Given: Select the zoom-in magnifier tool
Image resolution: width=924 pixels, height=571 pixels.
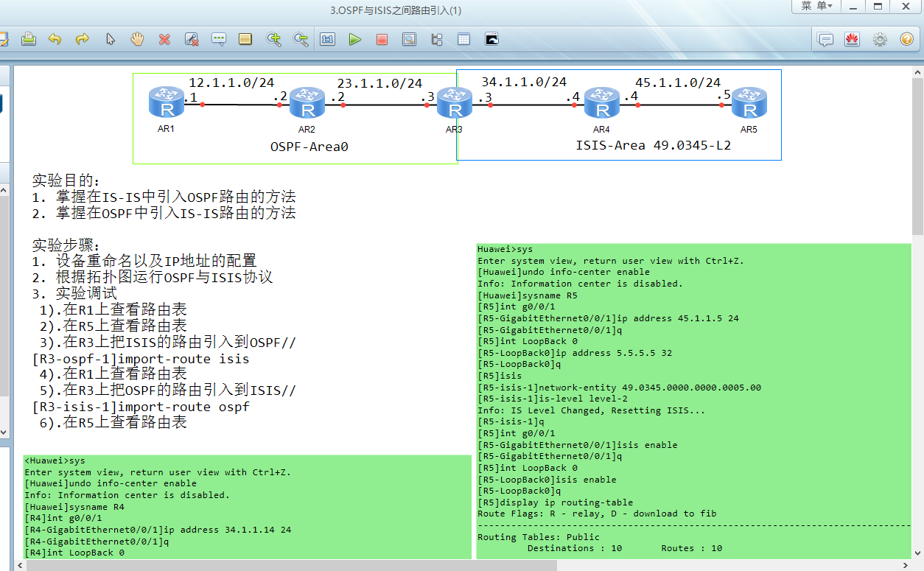Looking at the screenshot, I should [274, 40].
